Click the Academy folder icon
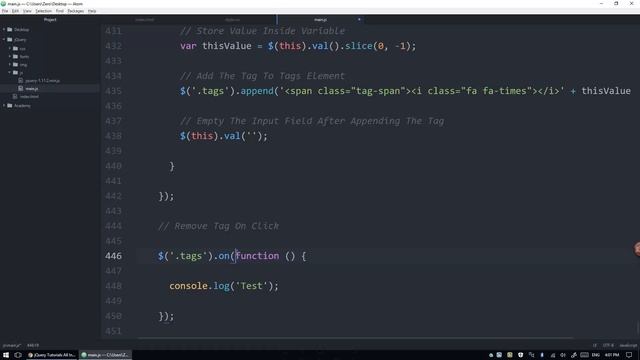 coord(10,105)
